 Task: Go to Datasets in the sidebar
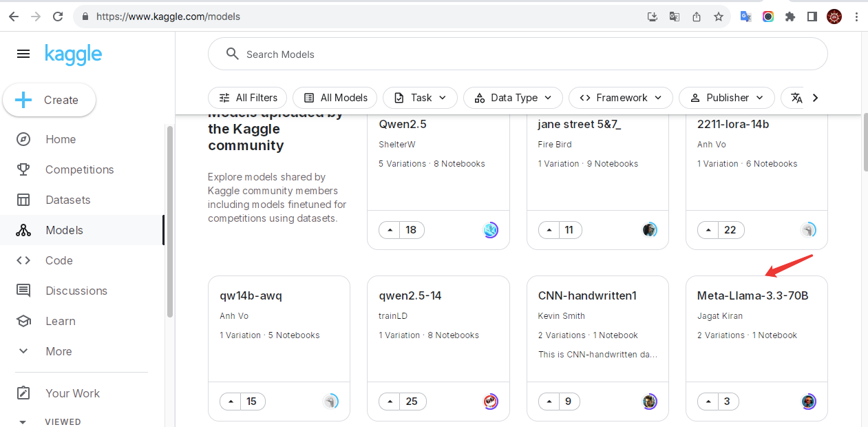point(83,200)
